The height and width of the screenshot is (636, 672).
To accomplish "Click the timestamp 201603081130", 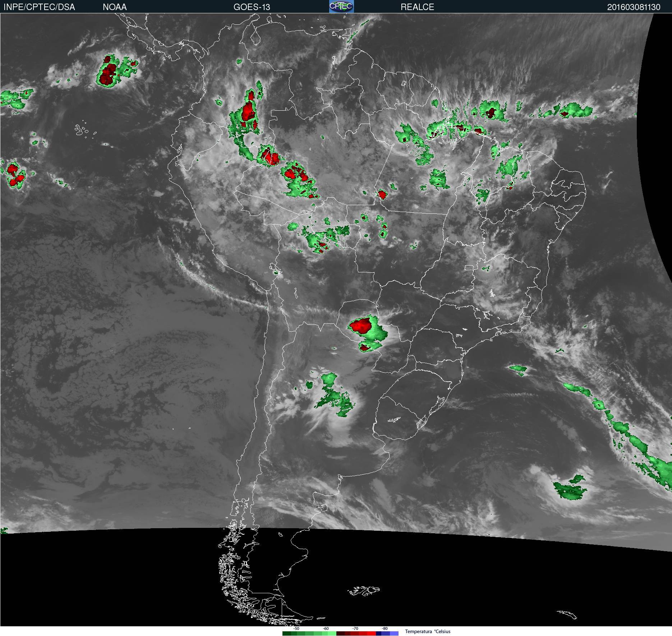I will pyautogui.click(x=634, y=7).
